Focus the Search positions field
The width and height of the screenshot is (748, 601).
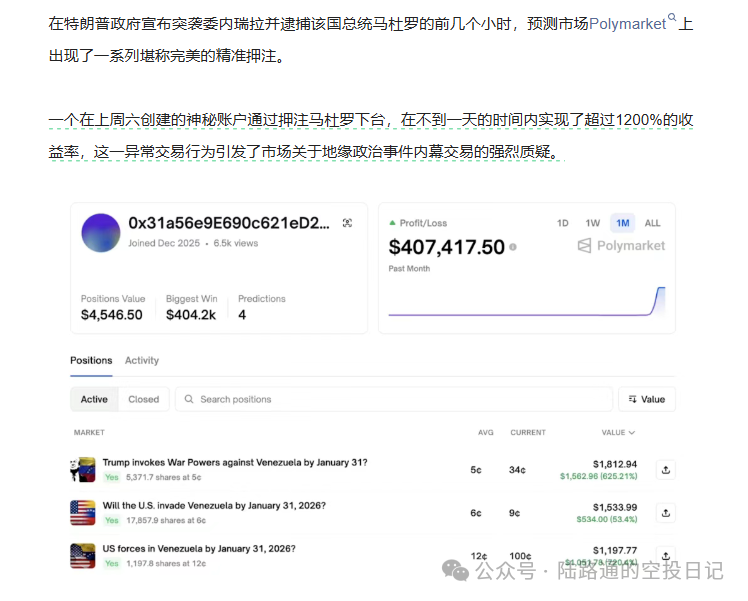pyautogui.click(x=394, y=399)
